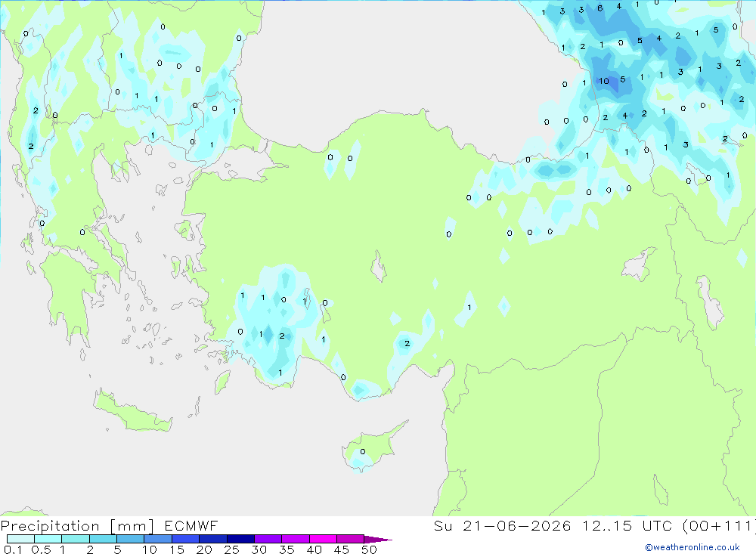This screenshot has height=554, width=756.
Task: Click the 45–50 mm legend swatch
Action: click(351, 539)
